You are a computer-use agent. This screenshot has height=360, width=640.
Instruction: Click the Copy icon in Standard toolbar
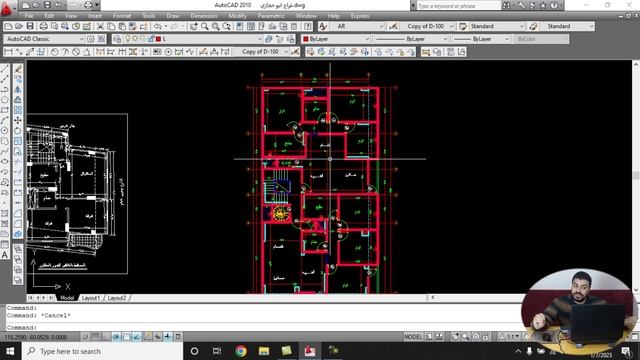pyautogui.click(x=111, y=27)
